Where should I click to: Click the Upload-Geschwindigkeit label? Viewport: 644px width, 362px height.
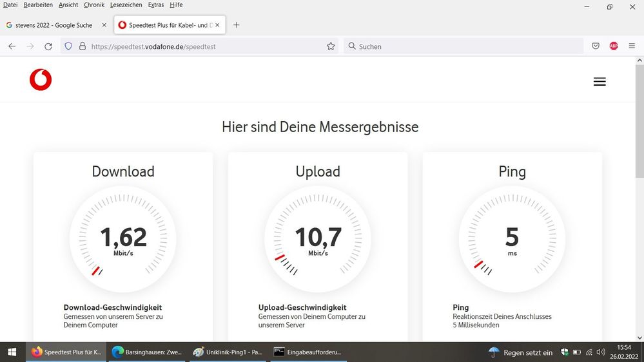click(x=302, y=307)
